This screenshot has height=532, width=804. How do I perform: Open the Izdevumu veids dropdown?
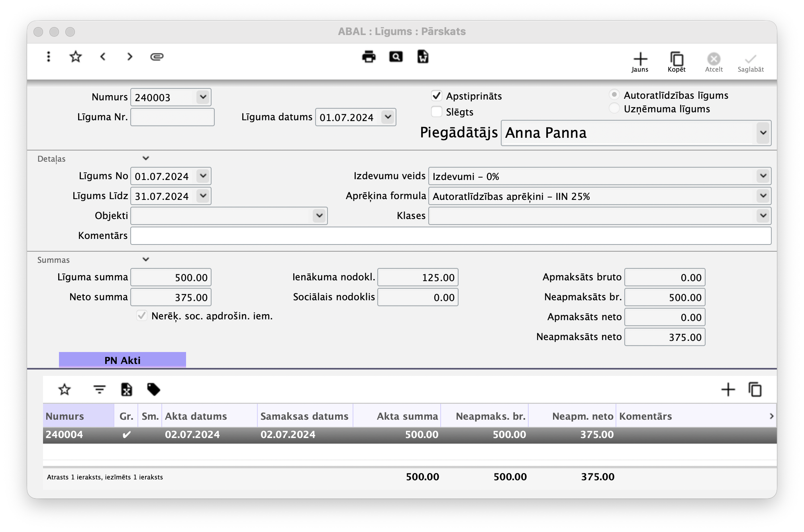click(763, 176)
